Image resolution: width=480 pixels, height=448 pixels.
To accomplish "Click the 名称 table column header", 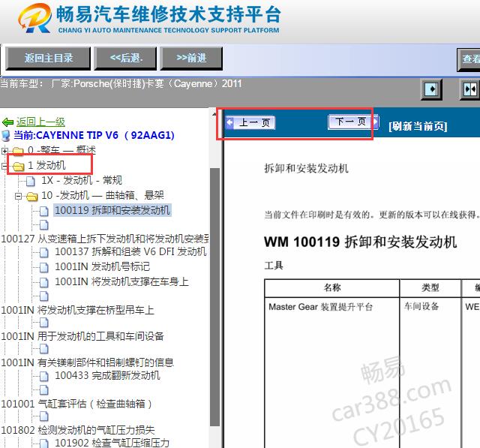I will pos(332,287).
